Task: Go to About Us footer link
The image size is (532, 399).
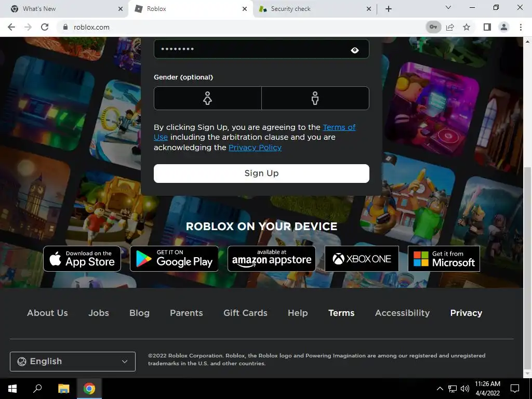Action: (47, 313)
